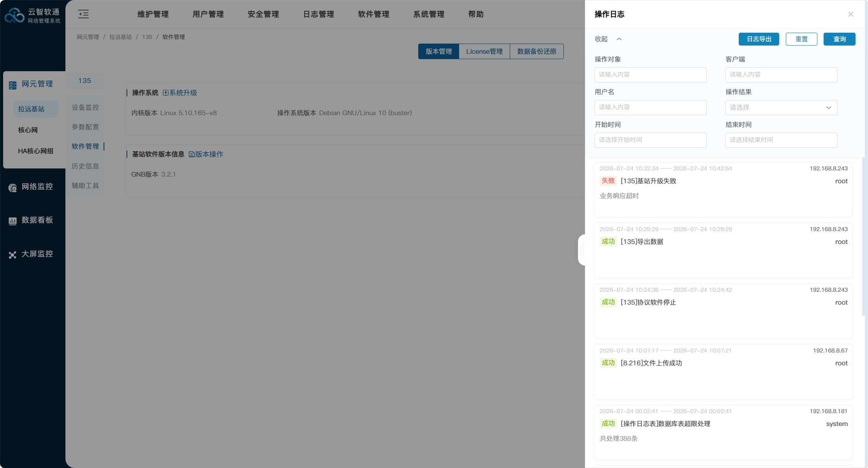Open 历史信息 submenu item

[x=85, y=166]
